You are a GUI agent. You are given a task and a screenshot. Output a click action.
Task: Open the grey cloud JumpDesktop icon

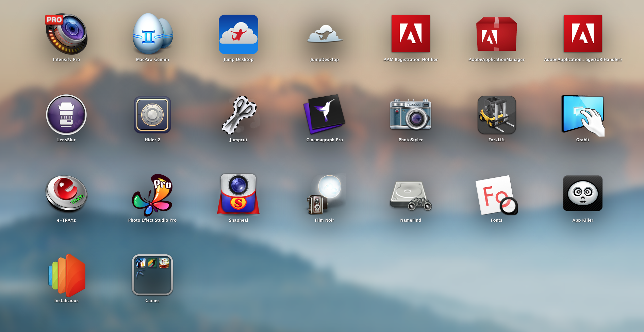[x=325, y=34]
